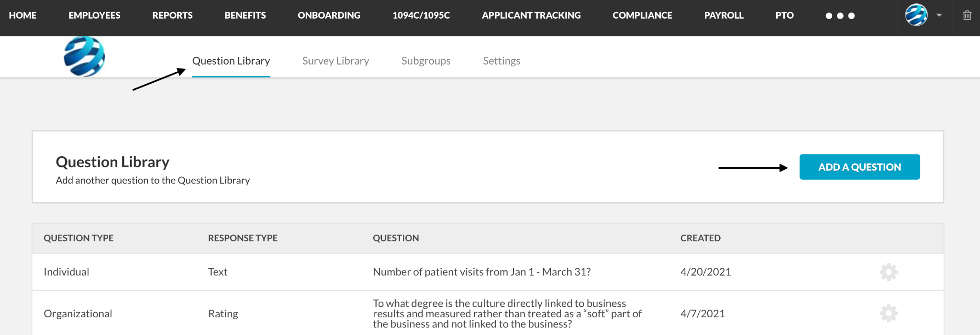The image size is (980, 335).
Task: Open gear settings for Organizational culture question
Action: (x=889, y=313)
